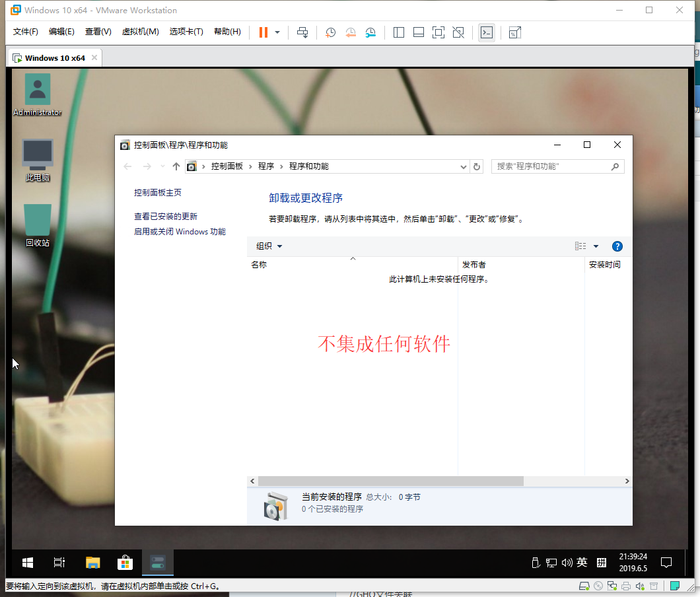Click Send Ctrl+Alt+Del icon in VMware toolbar
Viewport: 700px width, 597px height.
(x=302, y=32)
